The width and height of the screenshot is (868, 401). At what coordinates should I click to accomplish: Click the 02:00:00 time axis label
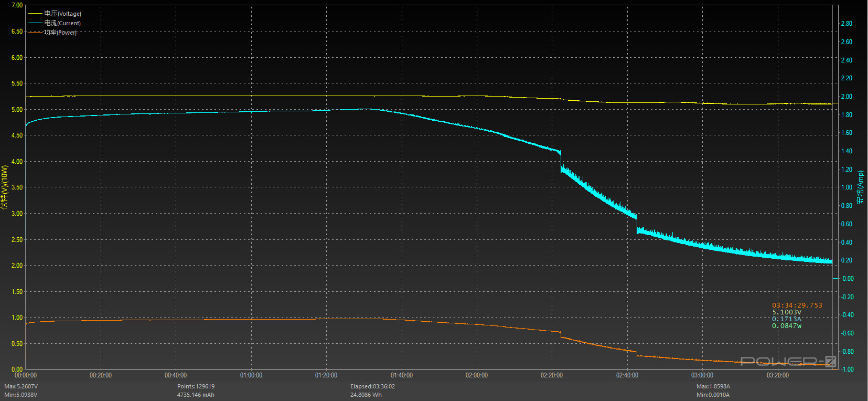(477, 375)
